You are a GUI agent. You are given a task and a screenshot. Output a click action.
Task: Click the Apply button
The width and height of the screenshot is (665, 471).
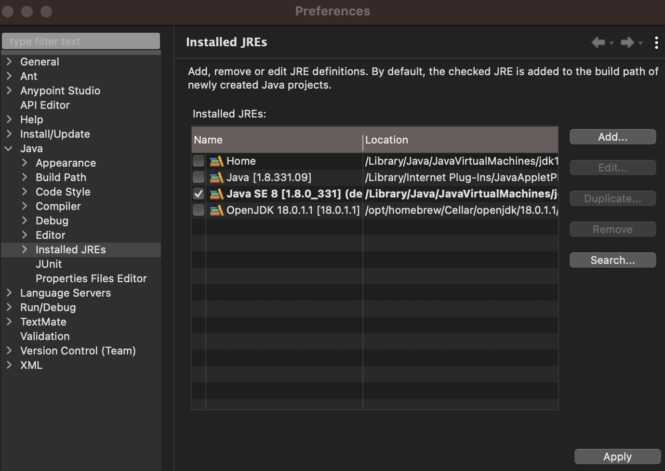(x=617, y=457)
